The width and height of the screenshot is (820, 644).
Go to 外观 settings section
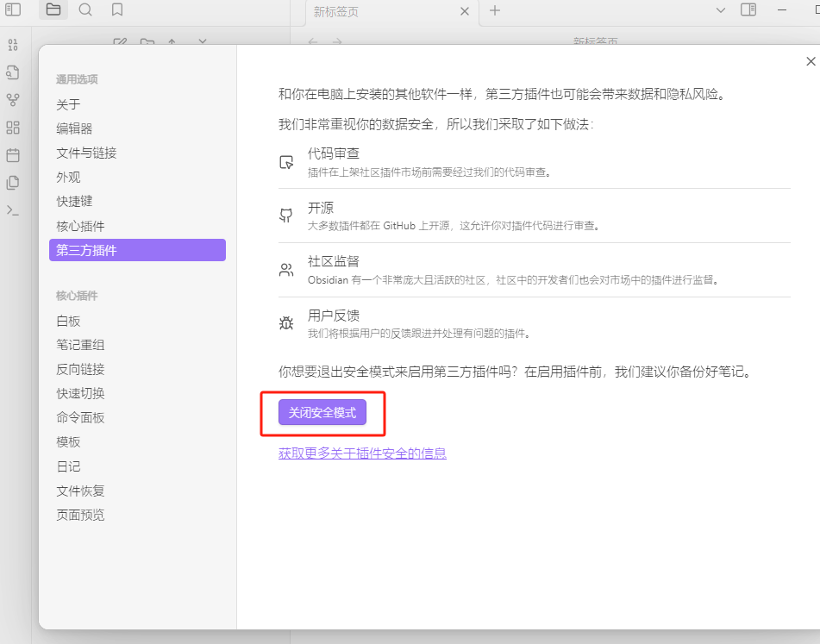(69, 177)
